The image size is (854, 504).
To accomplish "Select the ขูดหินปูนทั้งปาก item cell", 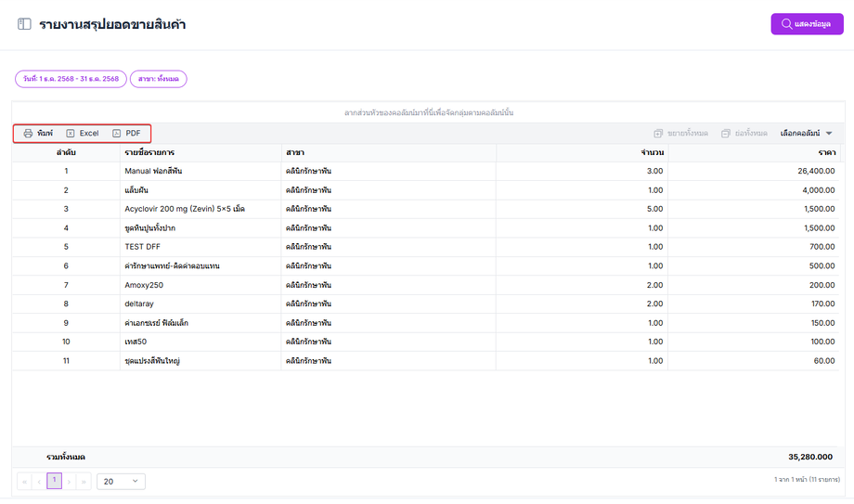I will pos(201,227).
